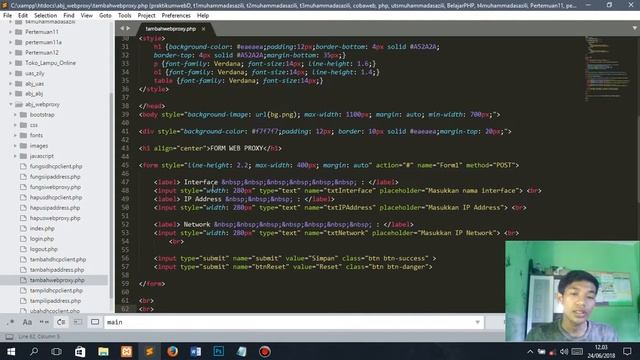The height and width of the screenshot is (360, 640).
Task: Click the css folder icon
Action: [23, 125]
